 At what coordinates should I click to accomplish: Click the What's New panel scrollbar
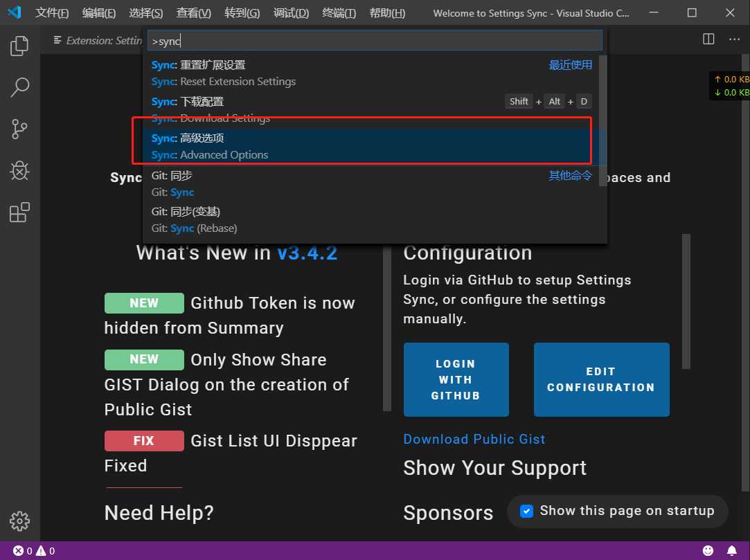[x=387, y=327]
